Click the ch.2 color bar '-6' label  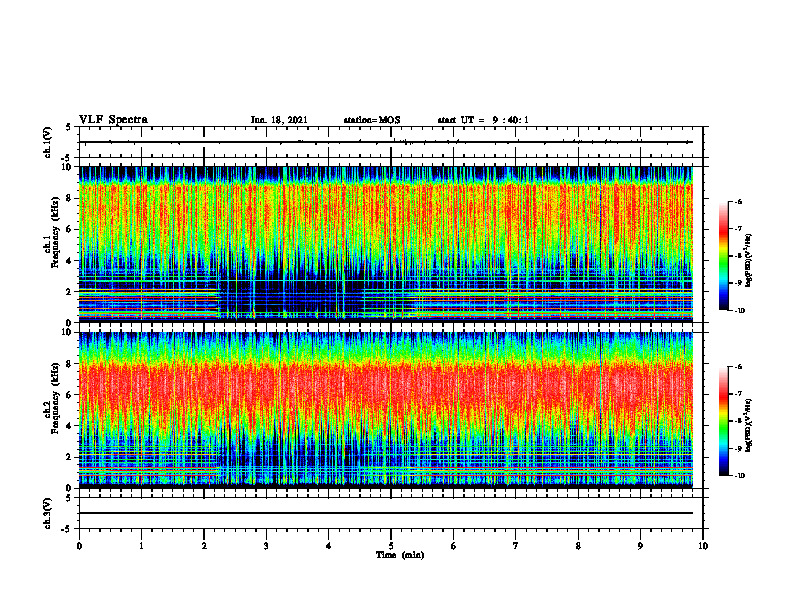pos(739,367)
